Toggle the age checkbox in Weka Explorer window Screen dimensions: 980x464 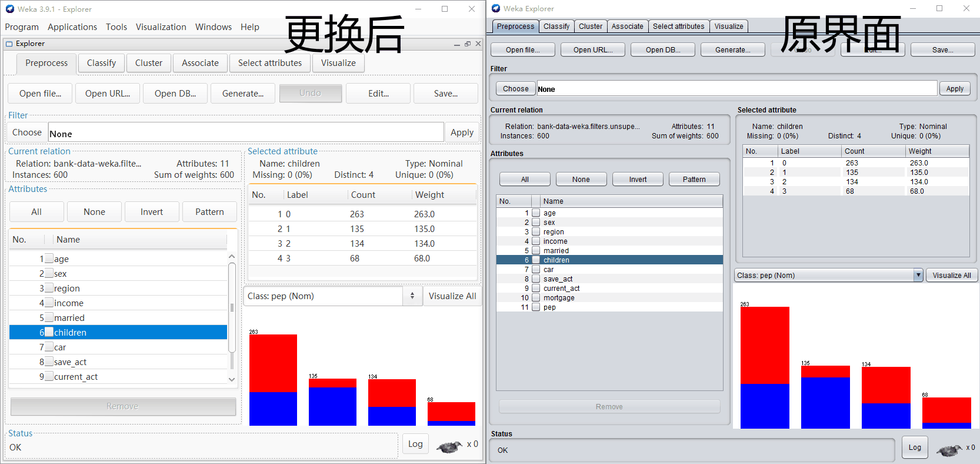[x=536, y=213]
